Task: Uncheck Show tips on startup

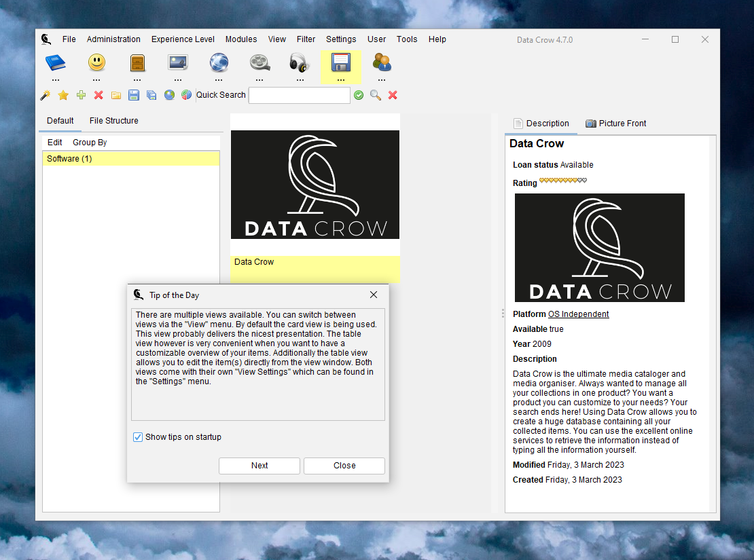Action: 138,437
